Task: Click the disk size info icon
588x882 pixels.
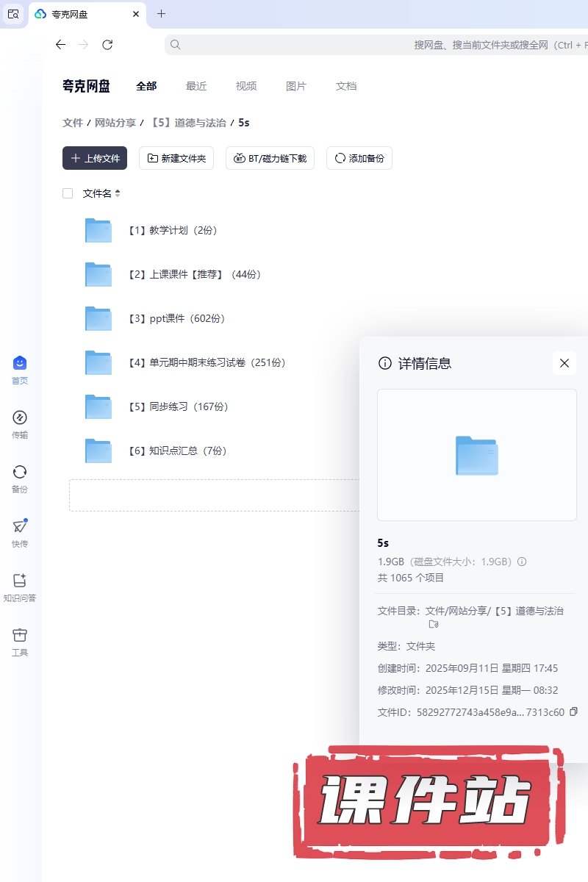Action: (522, 562)
